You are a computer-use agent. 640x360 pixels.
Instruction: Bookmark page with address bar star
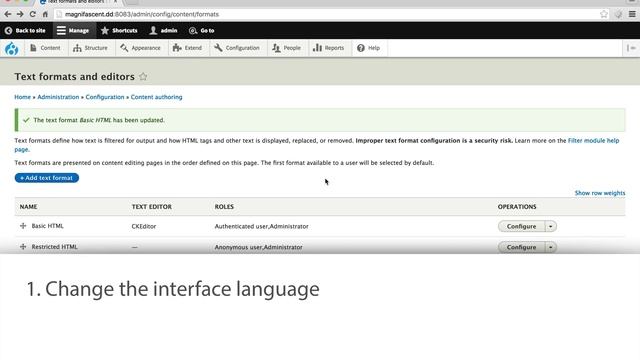(604, 14)
